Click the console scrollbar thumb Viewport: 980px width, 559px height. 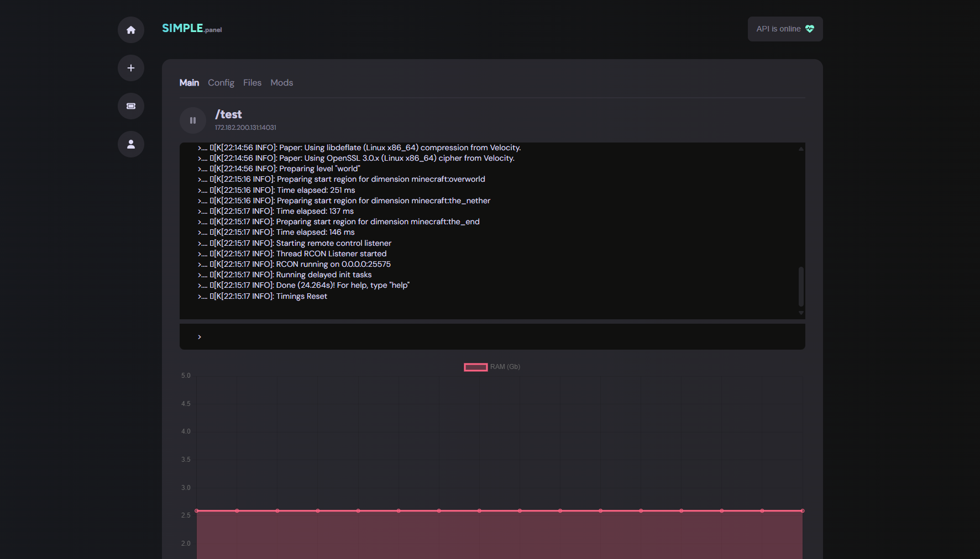[x=801, y=286]
